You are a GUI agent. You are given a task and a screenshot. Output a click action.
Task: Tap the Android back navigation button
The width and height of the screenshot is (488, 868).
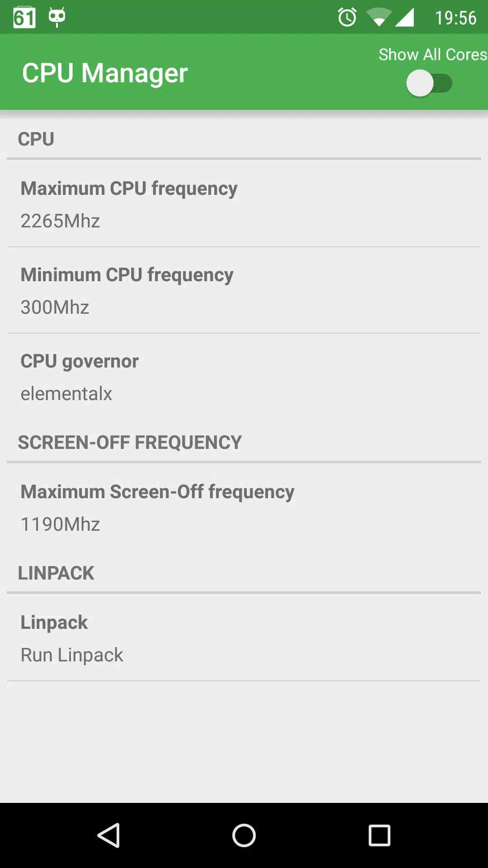pos(108,835)
